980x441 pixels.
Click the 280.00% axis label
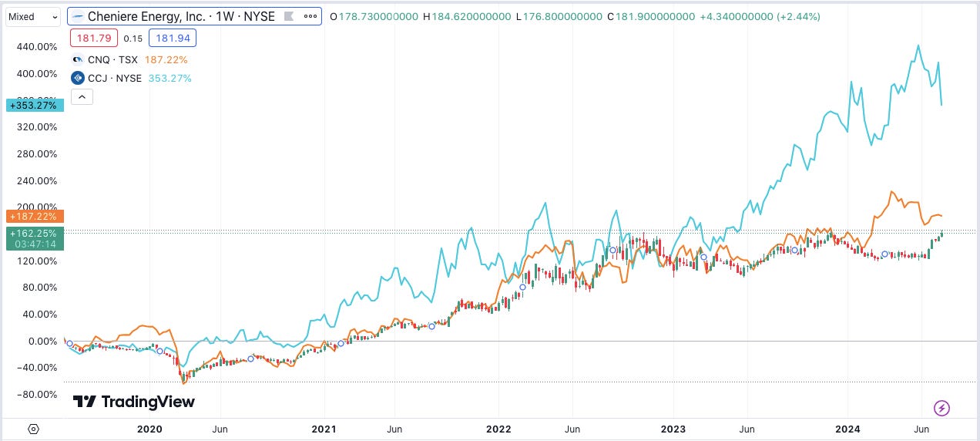36,154
